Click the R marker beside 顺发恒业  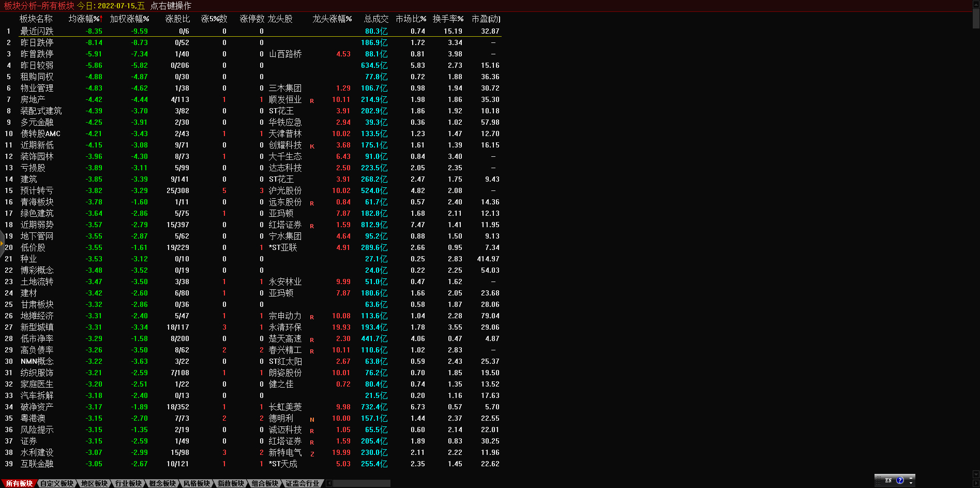tap(312, 101)
